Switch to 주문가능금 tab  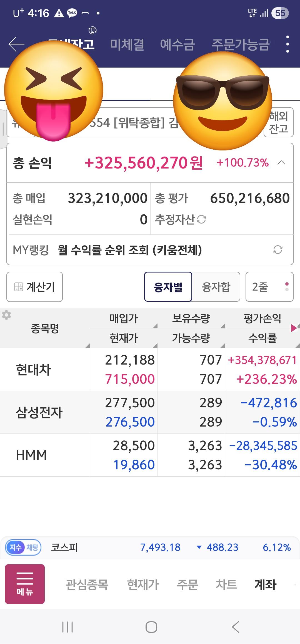(x=241, y=44)
